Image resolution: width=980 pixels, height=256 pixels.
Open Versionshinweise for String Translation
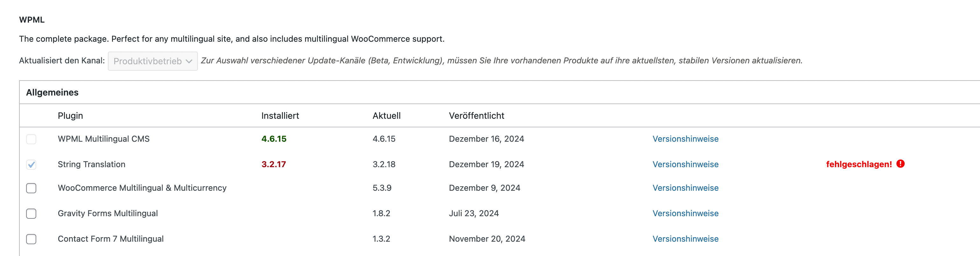coord(685,165)
